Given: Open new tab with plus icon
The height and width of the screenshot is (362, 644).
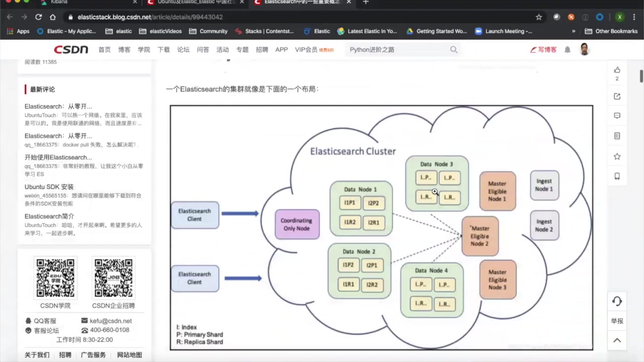Looking at the screenshot, I should click(x=366, y=3).
